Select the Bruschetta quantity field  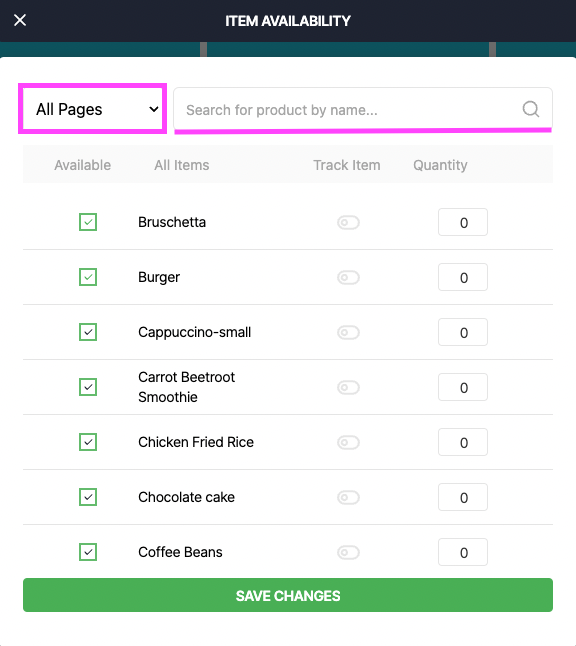[x=463, y=222]
